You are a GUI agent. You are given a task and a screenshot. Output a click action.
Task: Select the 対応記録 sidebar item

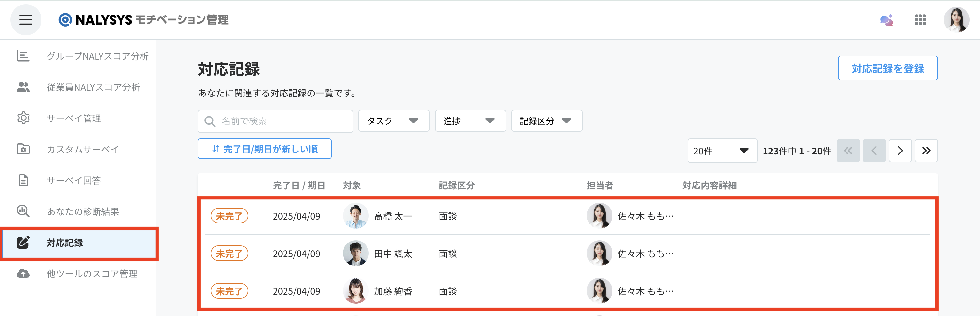click(79, 243)
